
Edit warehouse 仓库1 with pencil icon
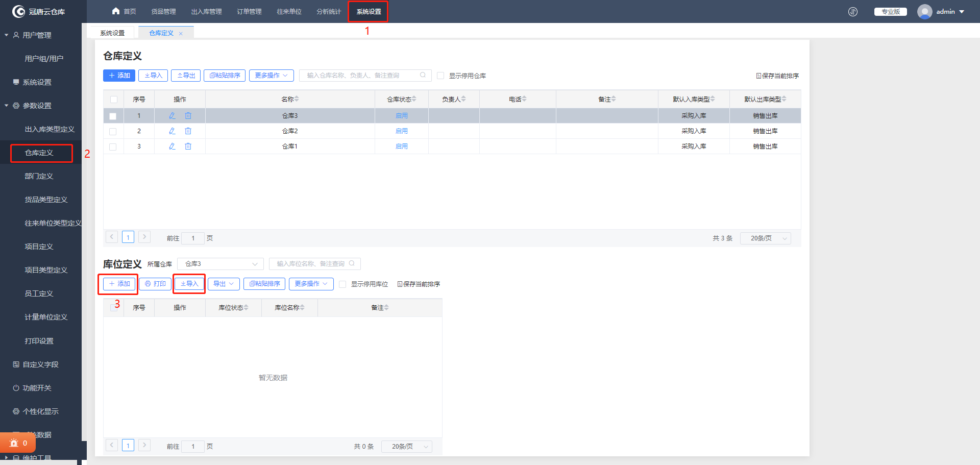point(172,146)
